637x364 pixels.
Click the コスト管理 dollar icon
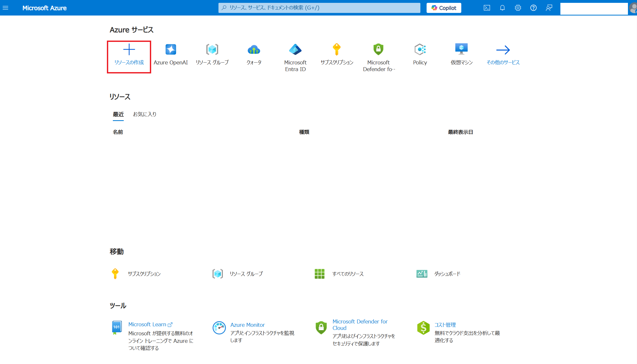pos(423,328)
